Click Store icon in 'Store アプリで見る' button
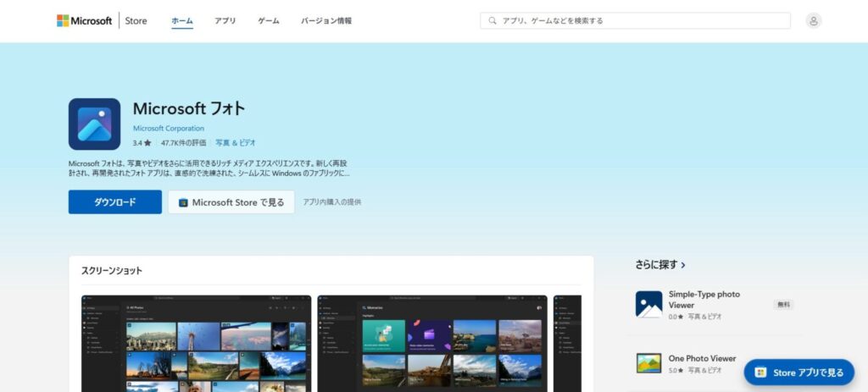This screenshot has height=392, width=868. (x=760, y=373)
